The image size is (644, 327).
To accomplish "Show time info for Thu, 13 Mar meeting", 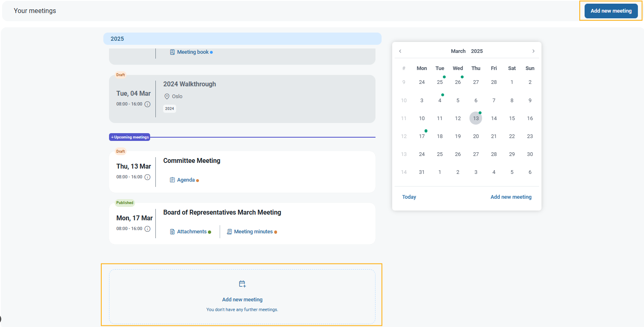I will coord(148,177).
